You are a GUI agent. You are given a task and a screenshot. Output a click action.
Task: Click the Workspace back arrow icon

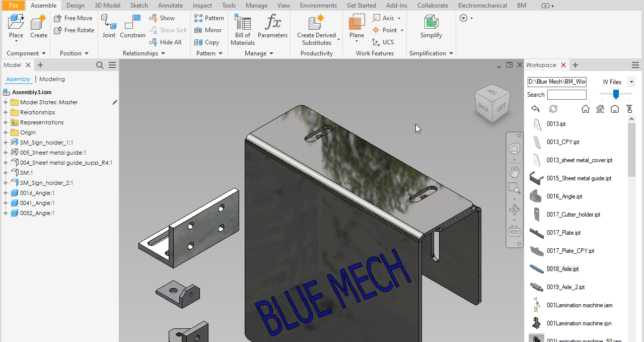pos(535,109)
